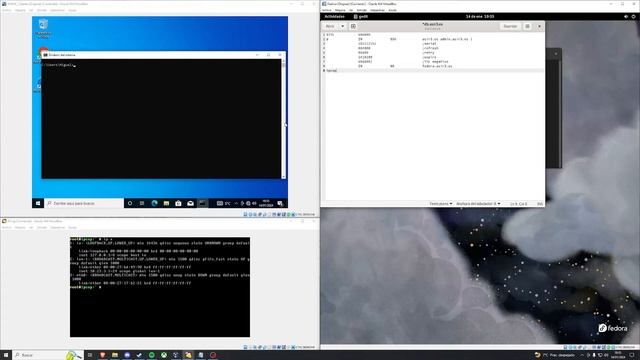Open Ayuda menu of Fedora VirtualBox window
640x360 pixels.
coord(392,10)
